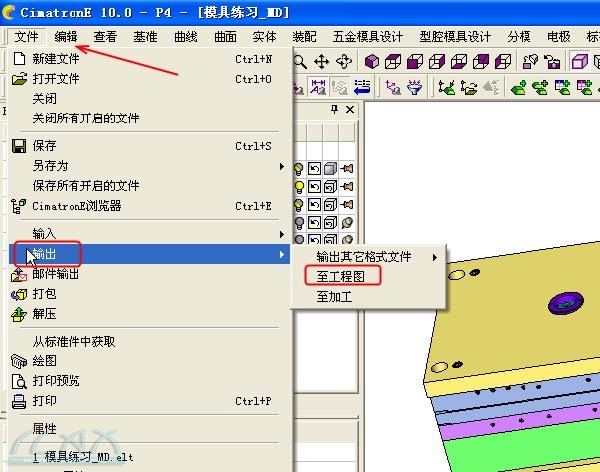Open the 曲线 menu
The image size is (600, 472).
tap(186, 37)
